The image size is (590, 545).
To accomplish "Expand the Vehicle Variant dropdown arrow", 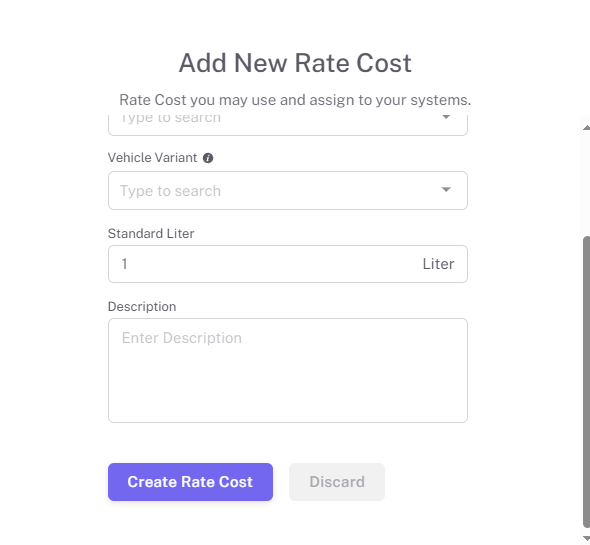I will click(446, 190).
